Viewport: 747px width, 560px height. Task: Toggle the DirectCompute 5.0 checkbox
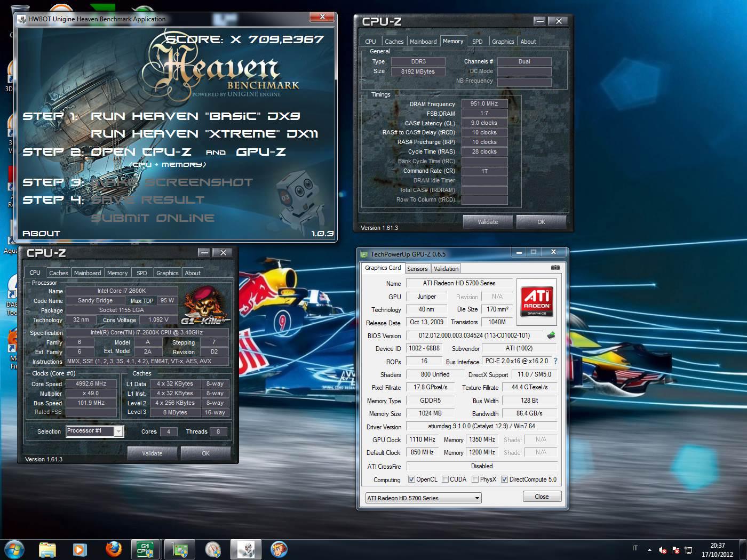click(504, 479)
